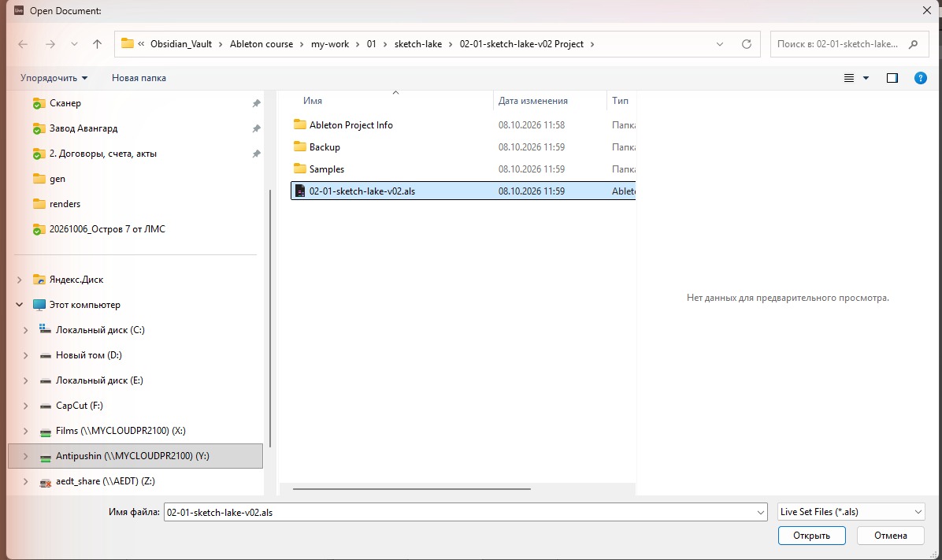The width and height of the screenshot is (942, 560).
Task: Open the Live Set Files type dropdown
Action: tap(851, 512)
